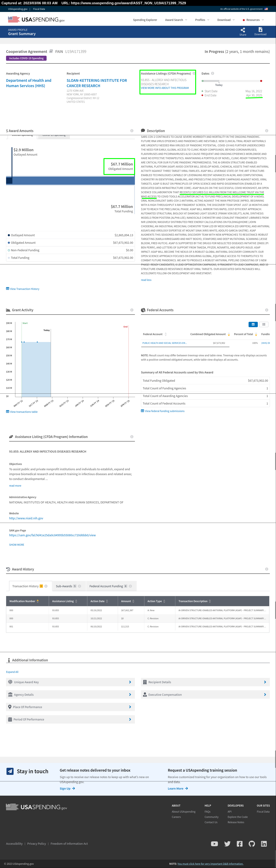Click Learn More about training session
Screen dimensions: 276x868
click(x=178, y=788)
